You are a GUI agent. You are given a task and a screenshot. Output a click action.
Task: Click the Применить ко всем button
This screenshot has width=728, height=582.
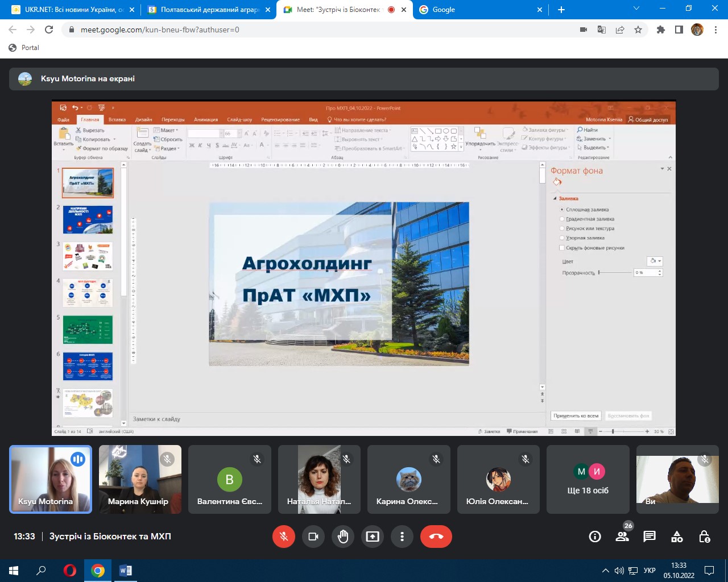pos(576,416)
